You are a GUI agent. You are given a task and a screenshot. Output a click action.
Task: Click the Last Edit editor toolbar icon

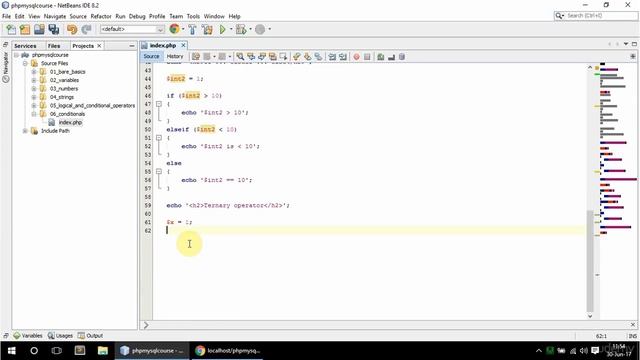click(196, 57)
